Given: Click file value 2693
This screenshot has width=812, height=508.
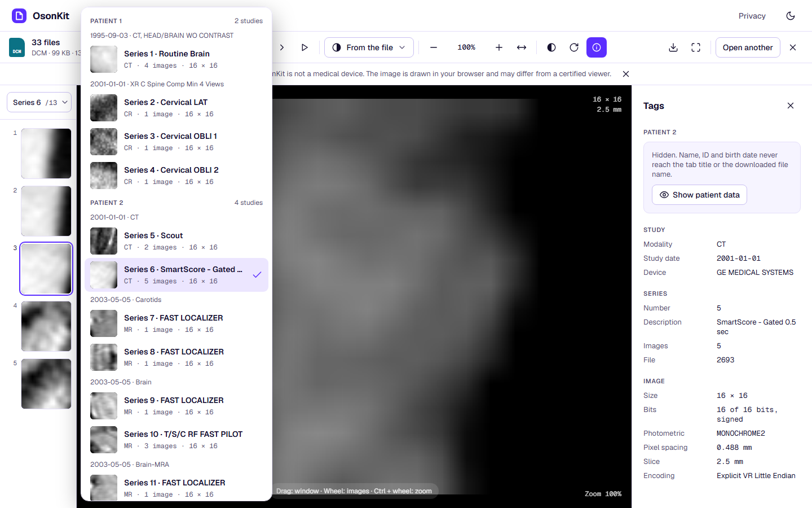Looking at the screenshot, I should pos(726,360).
